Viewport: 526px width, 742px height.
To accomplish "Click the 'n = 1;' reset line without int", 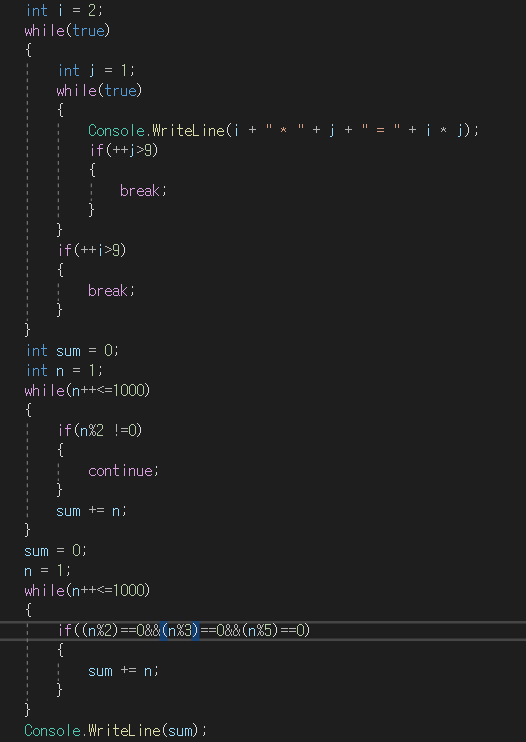I will [48, 571].
